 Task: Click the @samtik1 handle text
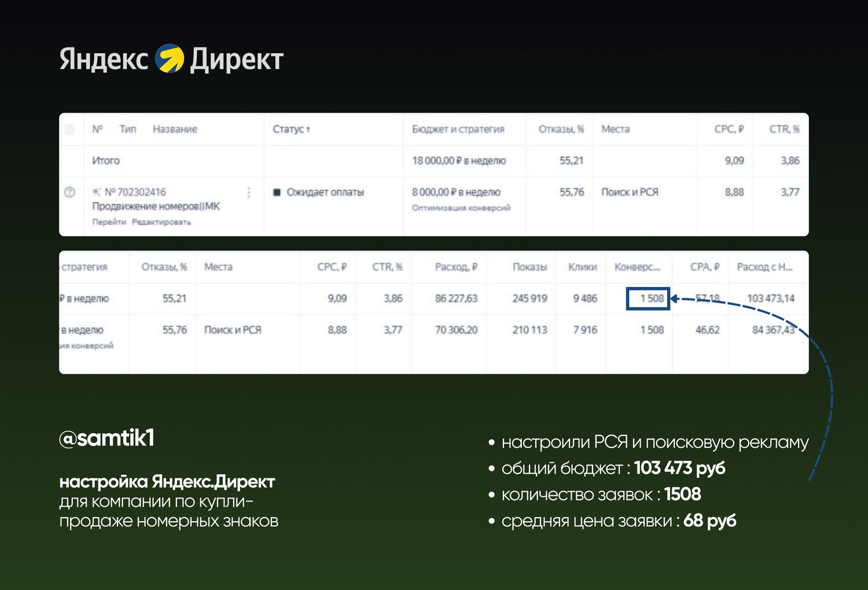(107, 438)
